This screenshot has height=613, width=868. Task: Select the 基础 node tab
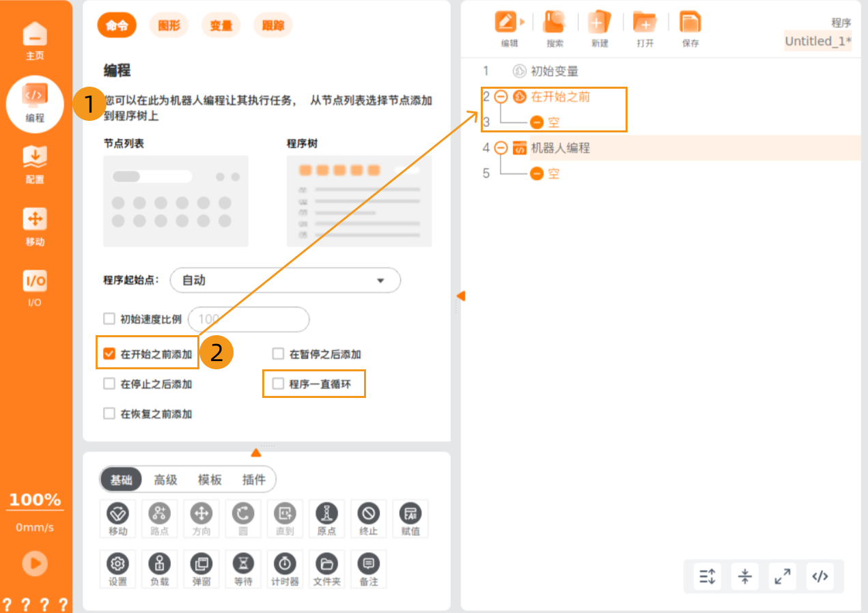(x=121, y=480)
